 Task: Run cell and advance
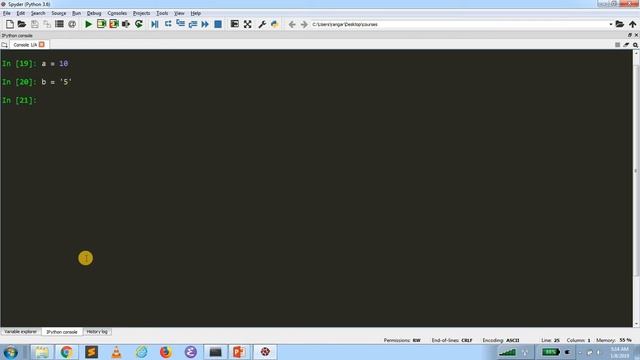click(113, 24)
